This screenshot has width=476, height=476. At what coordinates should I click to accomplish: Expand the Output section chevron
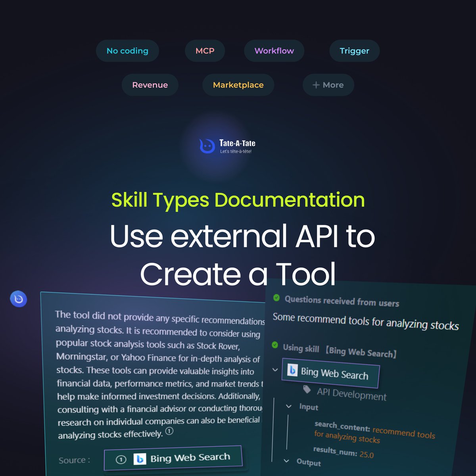pyautogui.click(x=286, y=461)
